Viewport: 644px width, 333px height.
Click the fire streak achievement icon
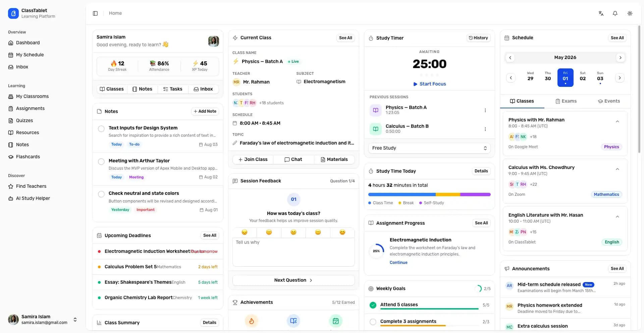point(252,321)
